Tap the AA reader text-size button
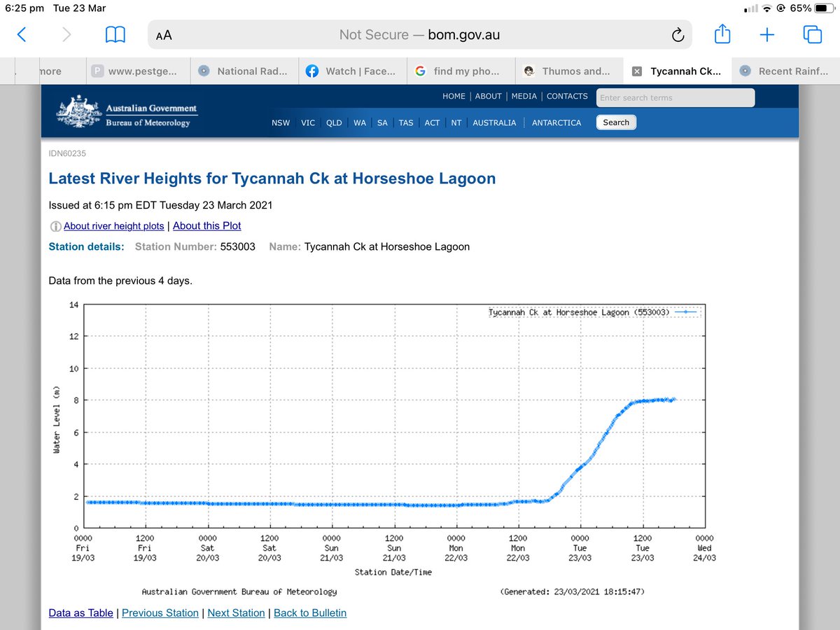This screenshot has height=630, width=840. click(x=164, y=35)
